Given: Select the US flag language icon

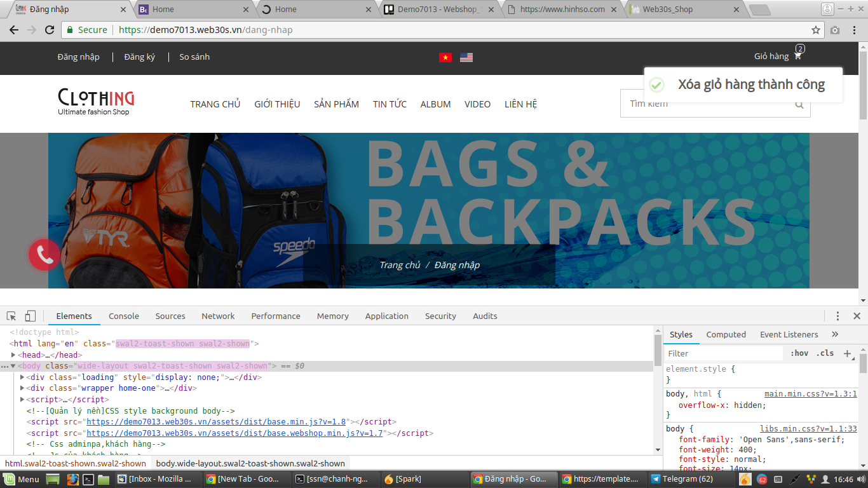Looking at the screenshot, I should point(466,57).
